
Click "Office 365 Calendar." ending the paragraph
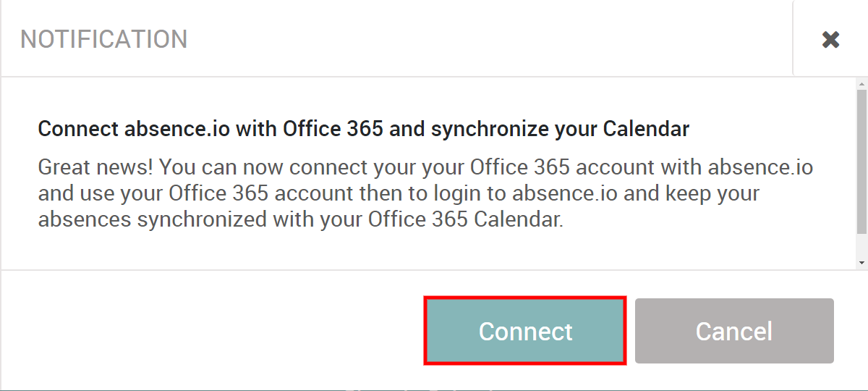coord(465,219)
